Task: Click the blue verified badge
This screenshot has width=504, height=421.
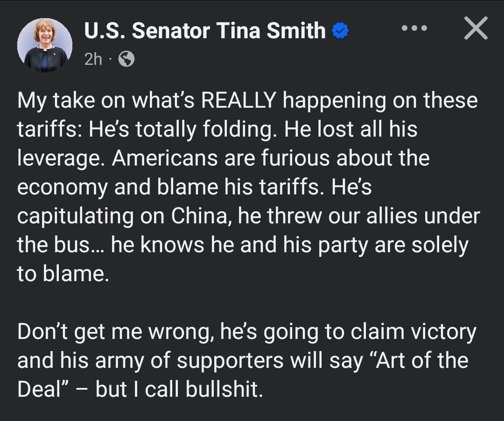Action: click(x=340, y=31)
